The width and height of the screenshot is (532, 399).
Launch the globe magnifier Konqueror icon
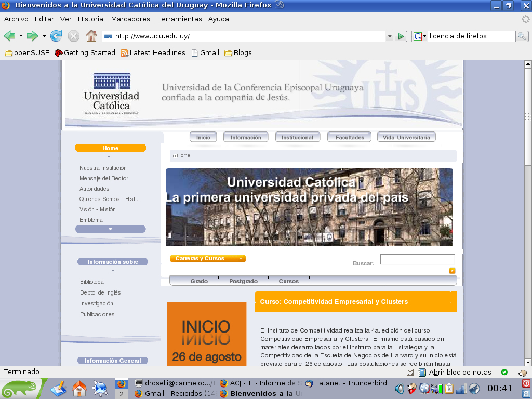100,389
